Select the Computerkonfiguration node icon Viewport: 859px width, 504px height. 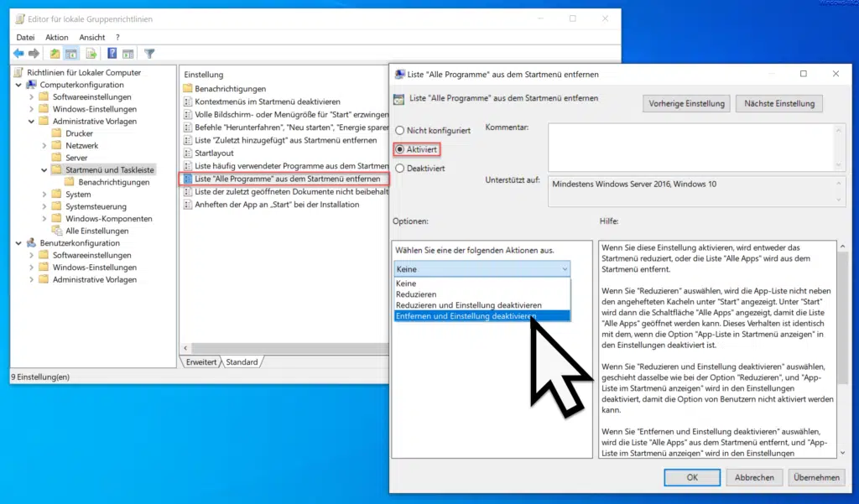pos(32,85)
